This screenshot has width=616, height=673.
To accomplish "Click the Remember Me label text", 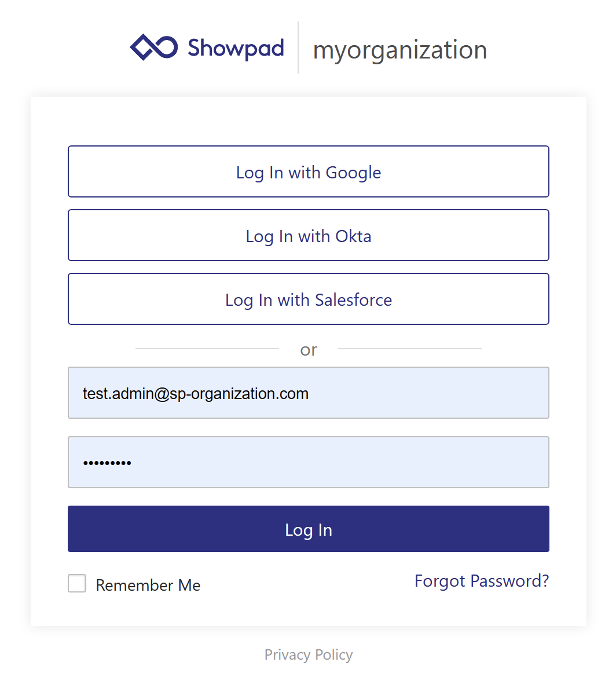I will pos(148,586).
